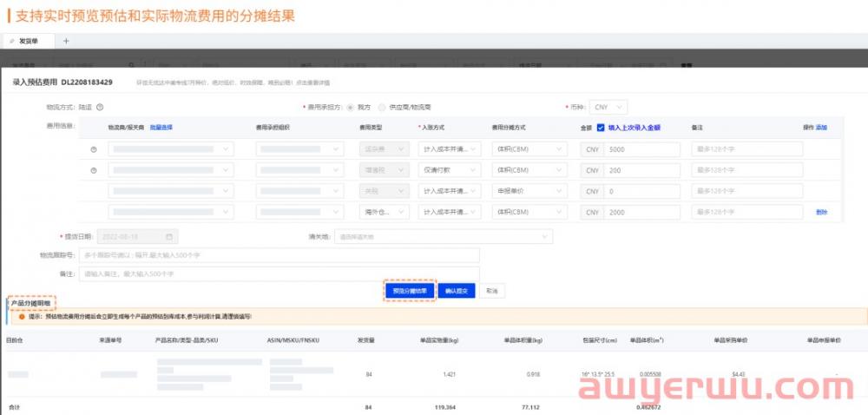Open the 体积(CBM) dropdown in the 200 row
This screenshot has height=415, width=868.
[x=529, y=170]
